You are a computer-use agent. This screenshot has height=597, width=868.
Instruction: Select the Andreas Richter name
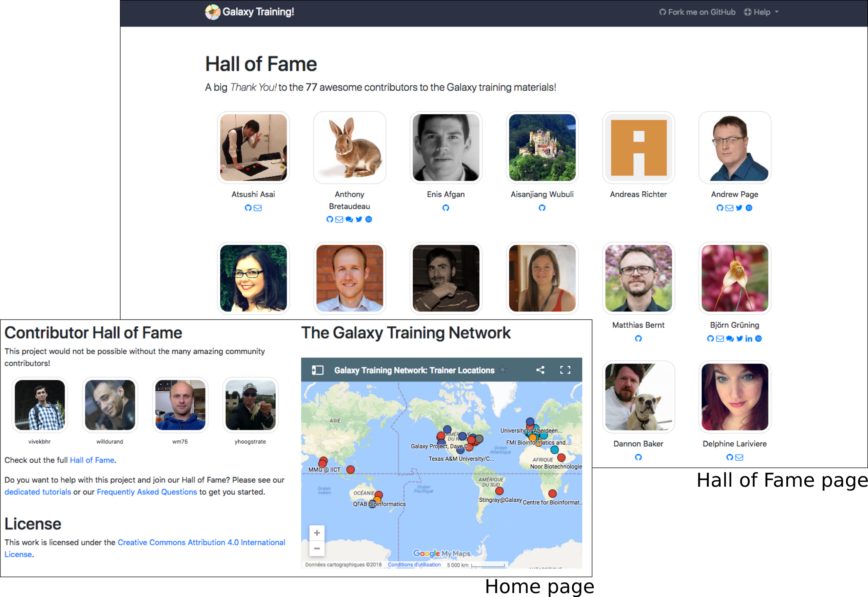(x=638, y=194)
